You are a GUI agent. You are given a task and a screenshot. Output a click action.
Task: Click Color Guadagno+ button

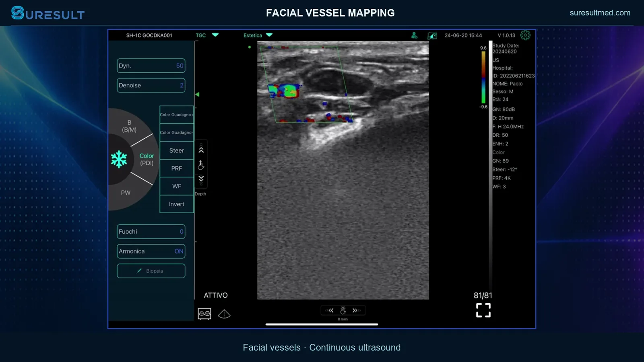[177, 115]
